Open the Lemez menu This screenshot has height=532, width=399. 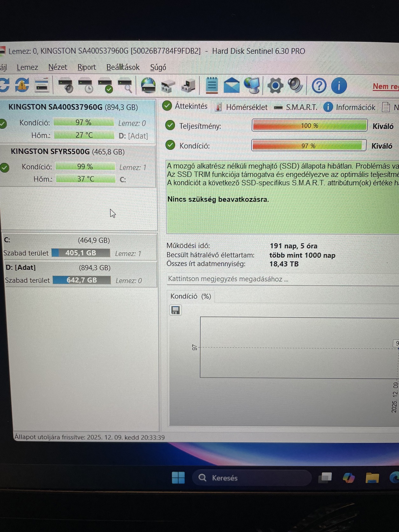coord(27,67)
